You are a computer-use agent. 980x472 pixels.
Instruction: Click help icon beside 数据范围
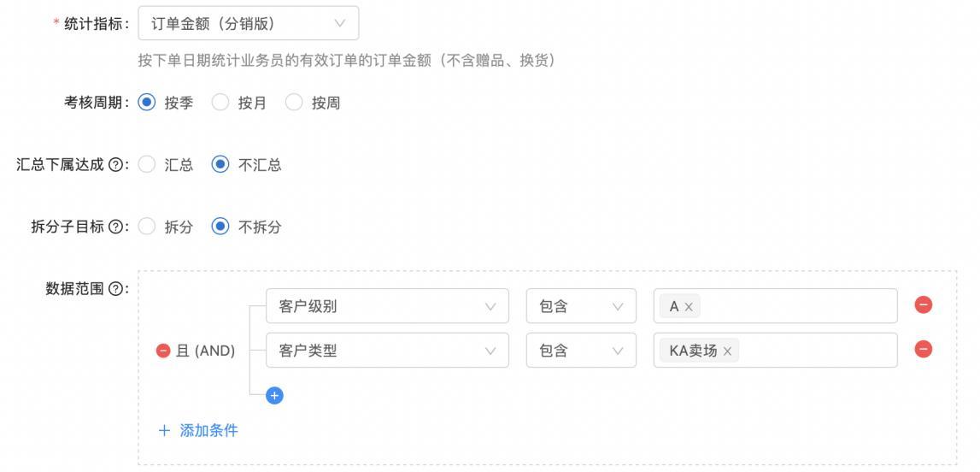(115, 289)
